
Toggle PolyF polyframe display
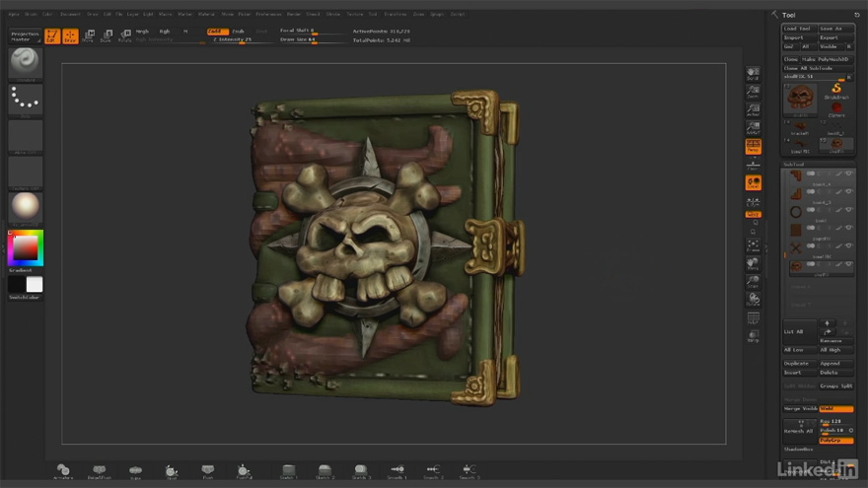pyautogui.click(x=753, y=318)
